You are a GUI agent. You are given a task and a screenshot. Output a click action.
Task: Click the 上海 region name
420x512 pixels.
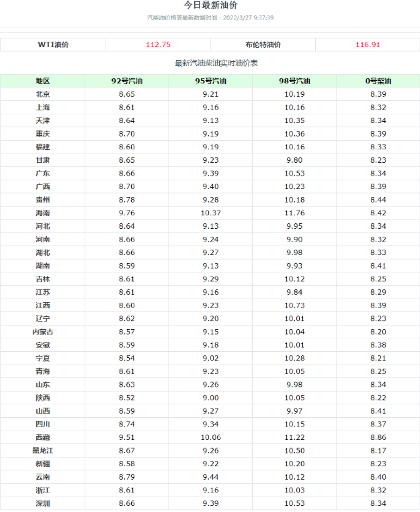click(43, 108)
